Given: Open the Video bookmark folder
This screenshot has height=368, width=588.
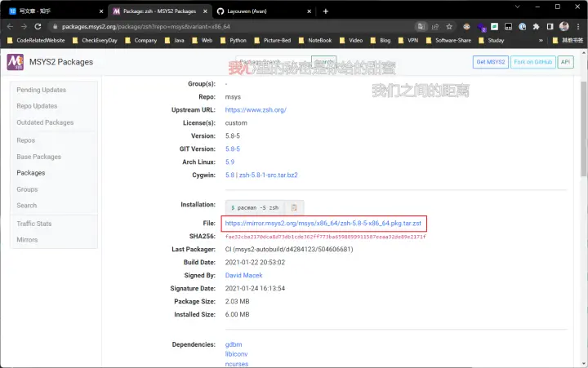Looking at the screenshot, I should pos(351,41).
